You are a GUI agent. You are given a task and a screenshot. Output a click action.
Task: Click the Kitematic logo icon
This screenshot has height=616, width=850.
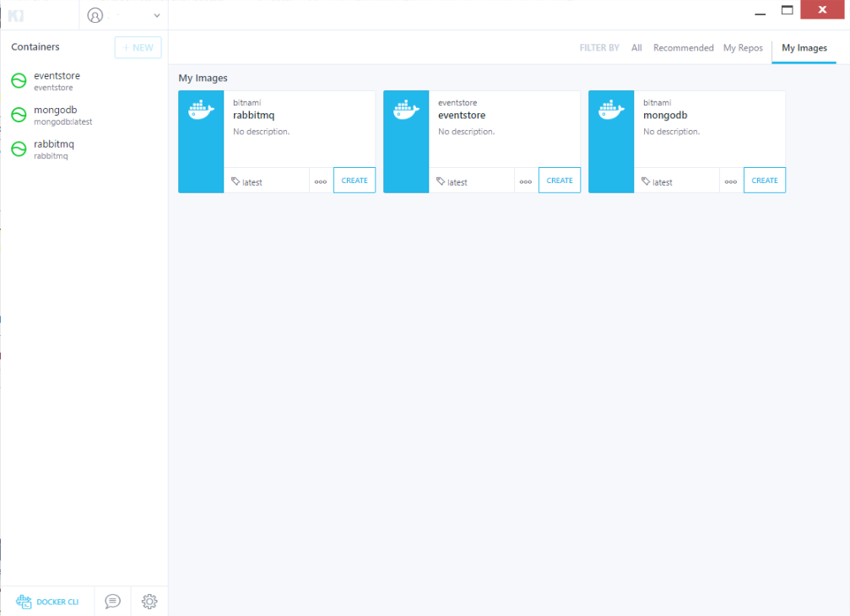[16, 16]
